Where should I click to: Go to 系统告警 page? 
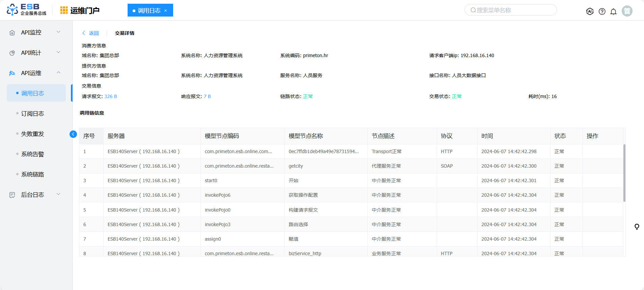coord(32,154)
